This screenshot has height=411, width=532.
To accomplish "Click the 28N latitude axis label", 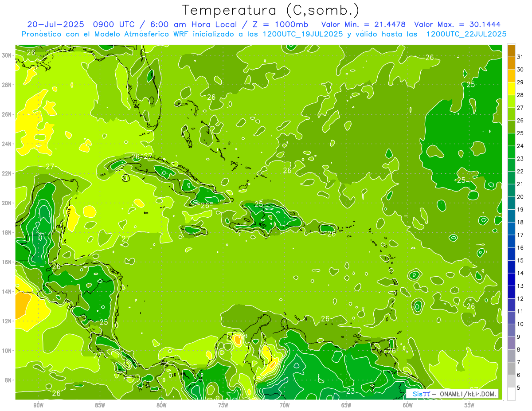I will point(7,85).
